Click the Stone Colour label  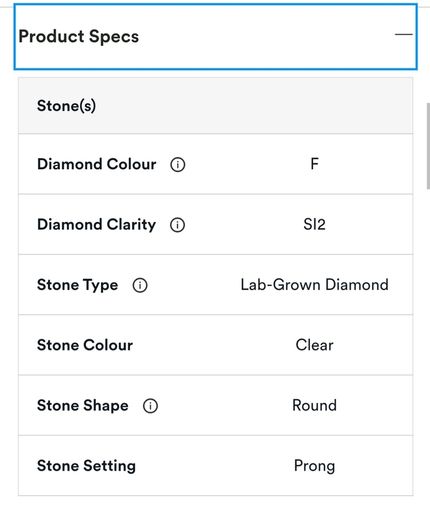[85, 345]
